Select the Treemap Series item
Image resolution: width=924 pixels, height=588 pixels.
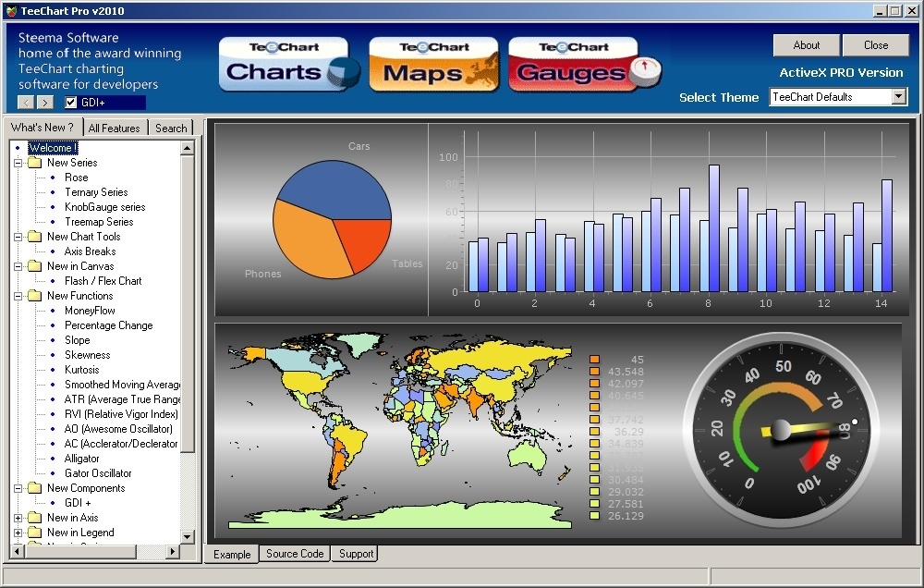pyautogui.click(x=99, y=222)
